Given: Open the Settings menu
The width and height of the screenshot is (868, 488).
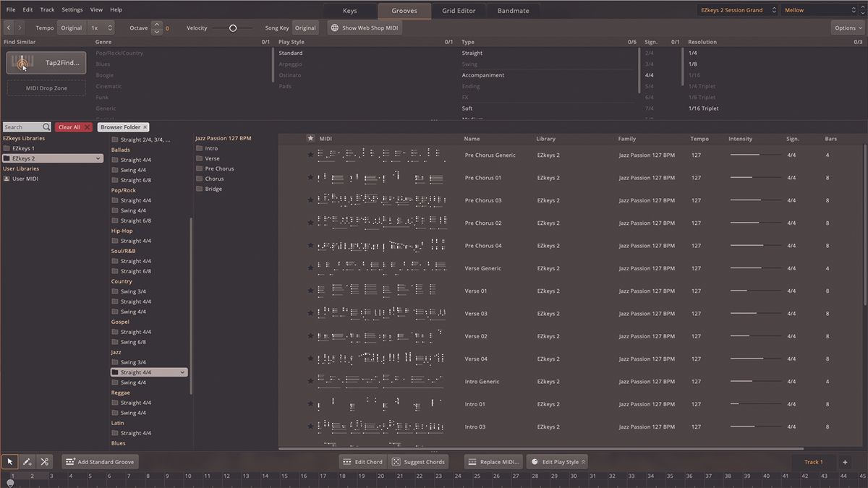Looking at the screenshot, I should coord(72,10).
